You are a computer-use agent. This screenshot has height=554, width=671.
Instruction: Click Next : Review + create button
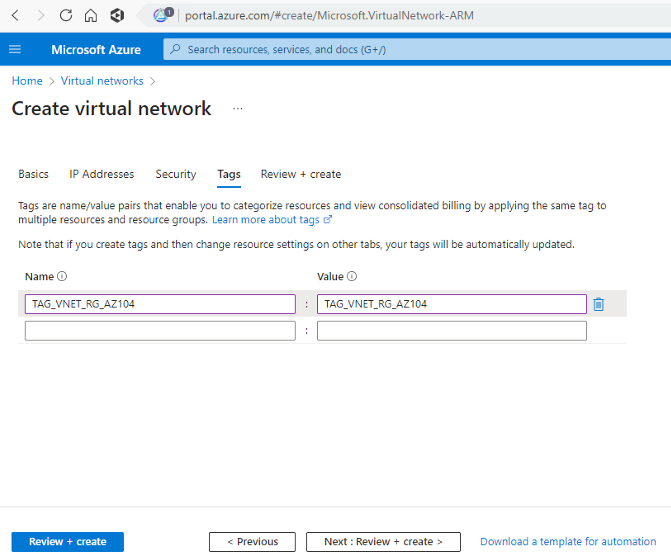pyautogui.click(x=383, y=542)
